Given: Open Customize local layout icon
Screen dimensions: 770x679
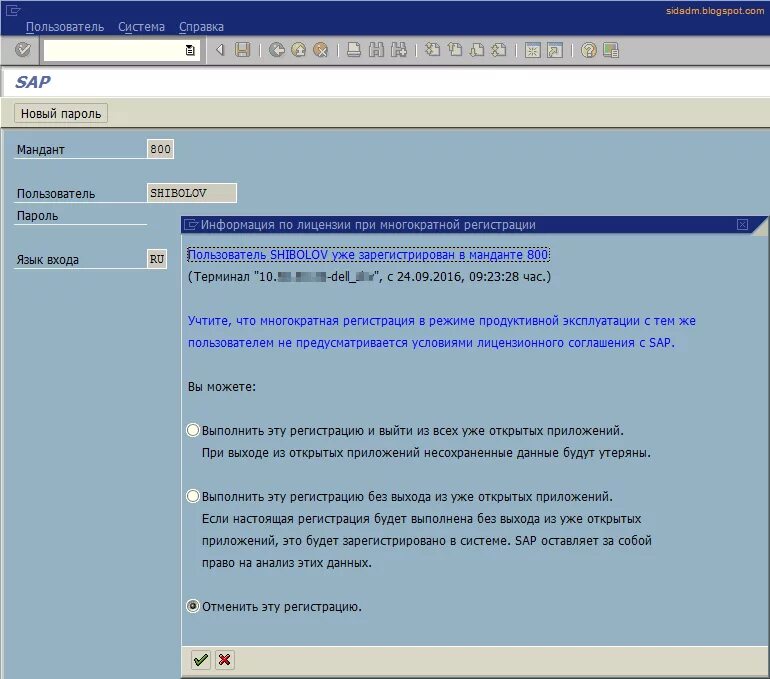Looking at the screenshot, I should click(610, 50).
